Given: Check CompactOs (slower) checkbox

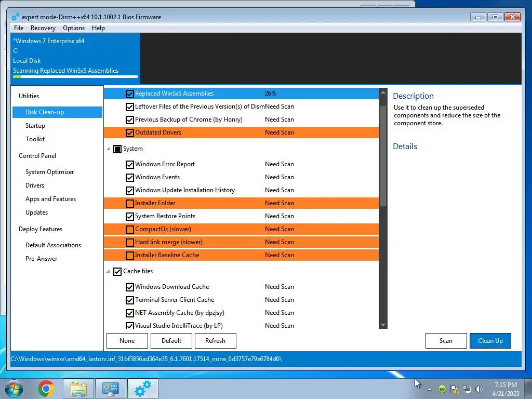Looking at the screenshot, I should pyautogui.click(x=129, y=229).
